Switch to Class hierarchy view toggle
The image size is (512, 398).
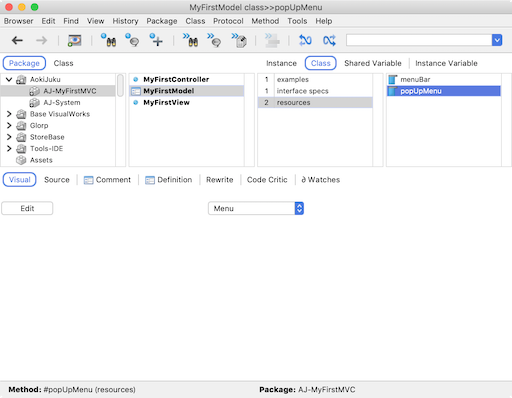(x=63, y=63)
